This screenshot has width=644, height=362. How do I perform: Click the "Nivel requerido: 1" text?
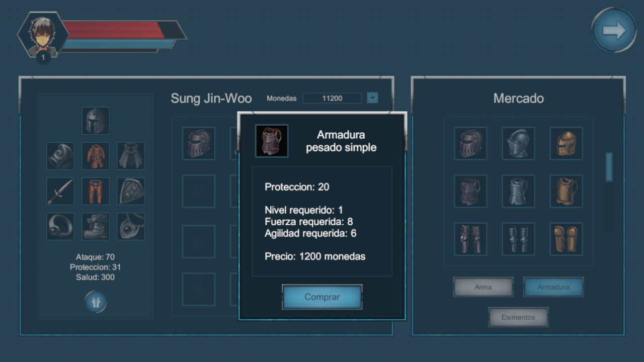coord(303,210)
